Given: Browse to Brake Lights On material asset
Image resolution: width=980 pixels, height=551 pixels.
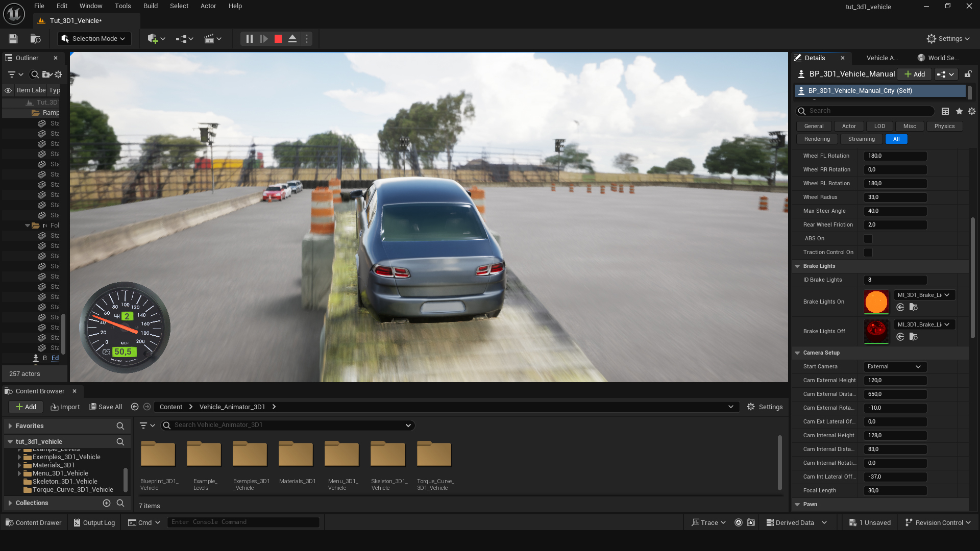Looking at the screenshot, I should coord(914,307).
